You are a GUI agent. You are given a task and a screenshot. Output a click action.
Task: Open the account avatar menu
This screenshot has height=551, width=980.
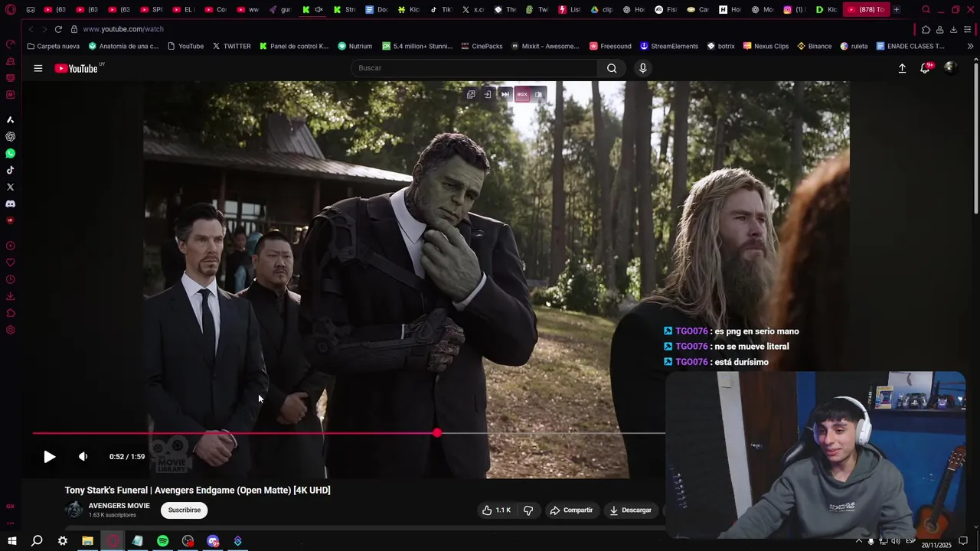pyautogui.click(x=949, y=67)
